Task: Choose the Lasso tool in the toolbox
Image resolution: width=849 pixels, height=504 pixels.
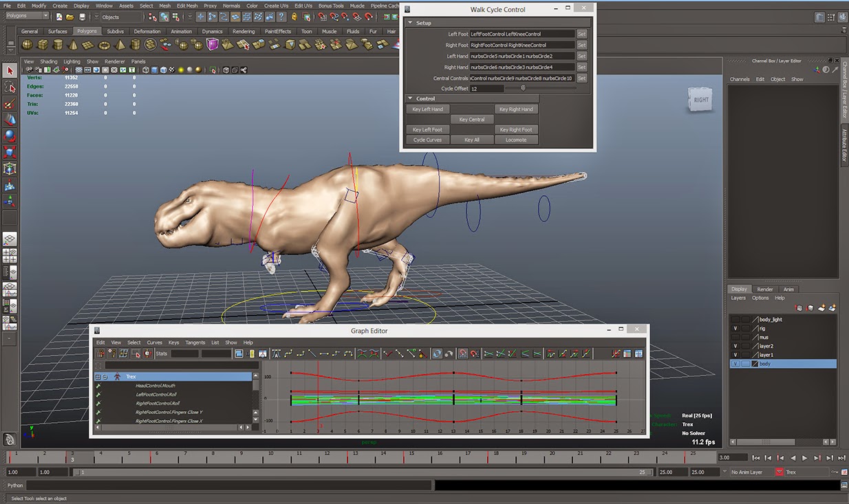Action: point(10,88)
